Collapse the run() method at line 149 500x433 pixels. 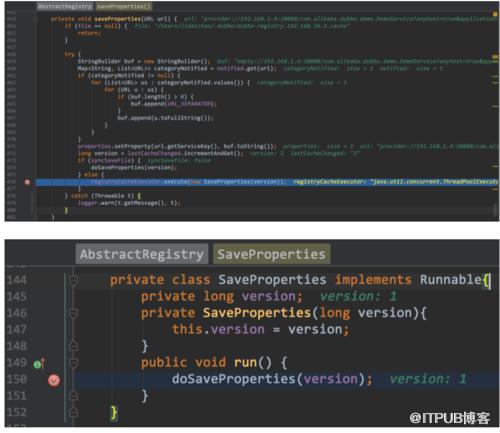[x=73, y=363]
